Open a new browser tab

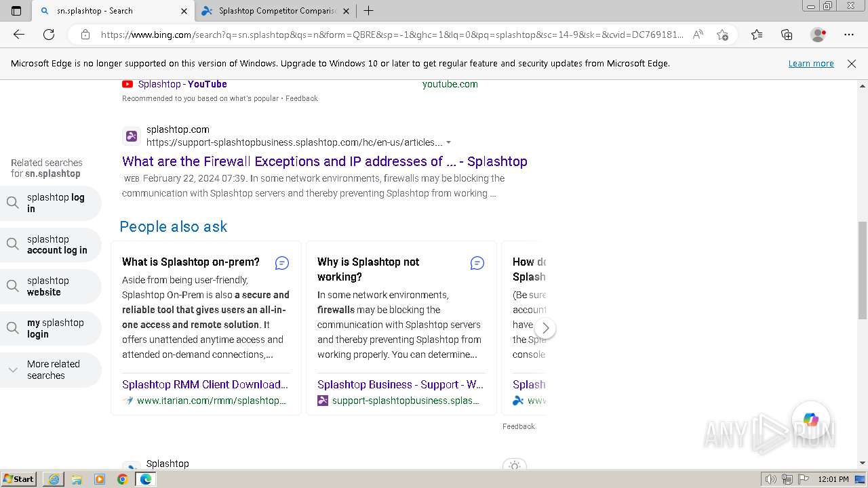pos(368,11)
